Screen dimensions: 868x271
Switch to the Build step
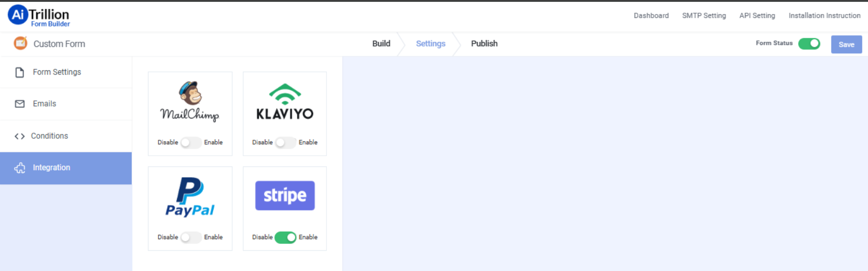pos(381,44)
